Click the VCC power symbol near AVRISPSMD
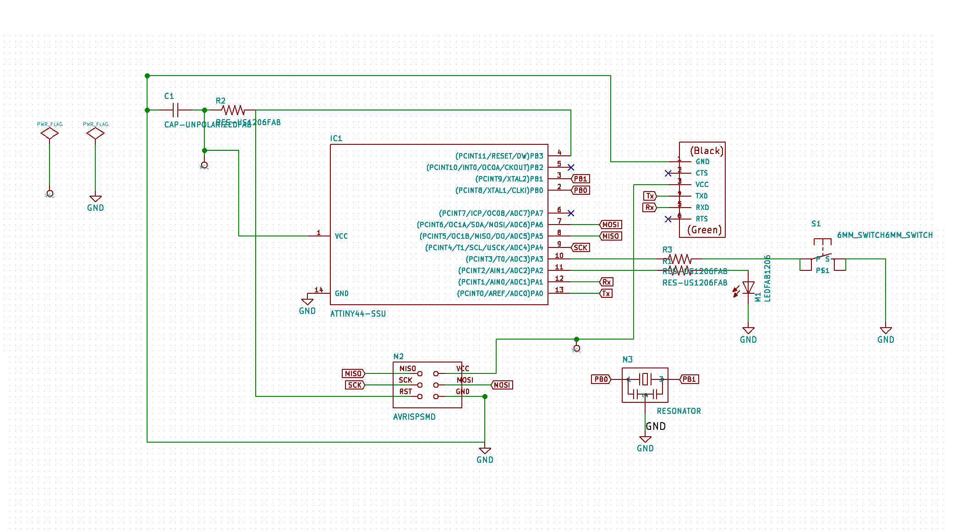Image resolution: width=980 pixels, height=532 pixels. click(x=576, y=348)
